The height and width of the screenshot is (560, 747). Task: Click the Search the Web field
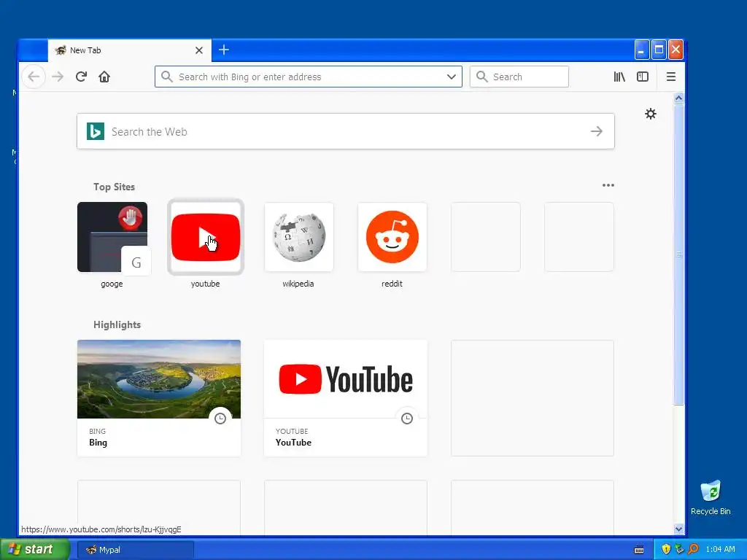(345, 131)
